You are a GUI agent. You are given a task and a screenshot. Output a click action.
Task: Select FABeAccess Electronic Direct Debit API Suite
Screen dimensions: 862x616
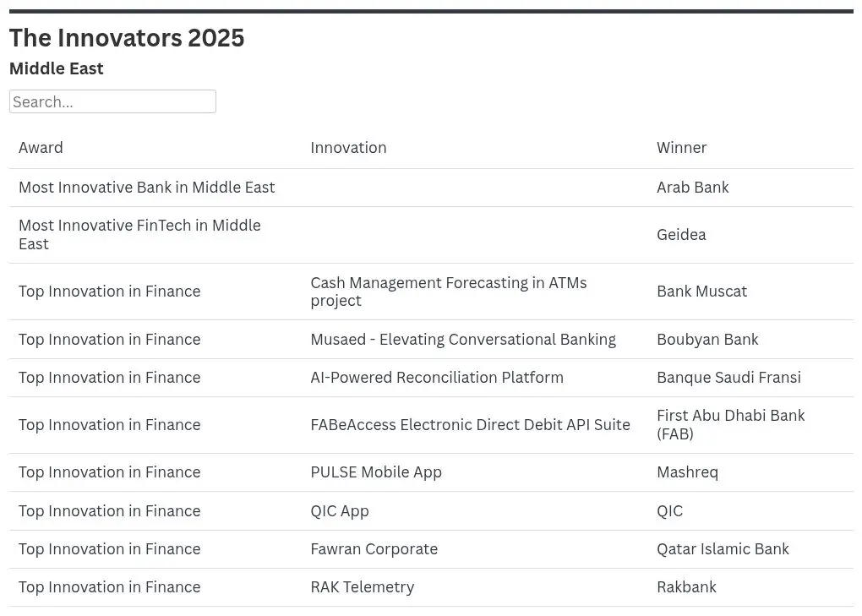(470, 425)
